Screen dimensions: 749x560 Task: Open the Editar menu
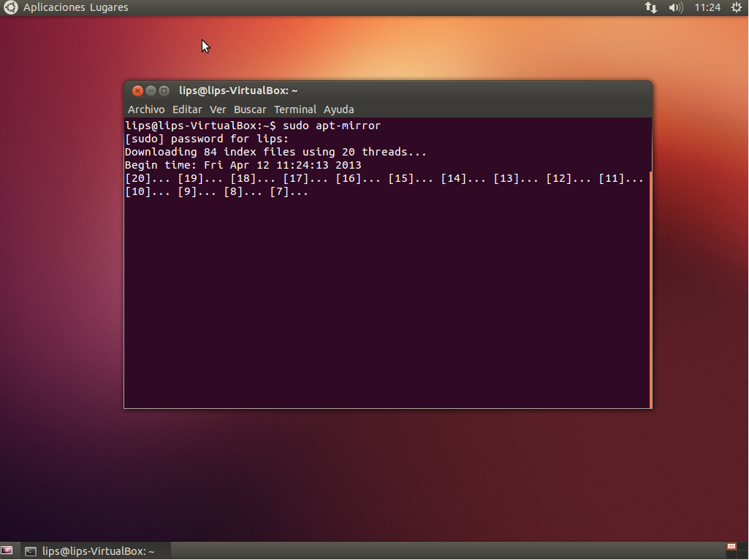click(x=187, y=110)
